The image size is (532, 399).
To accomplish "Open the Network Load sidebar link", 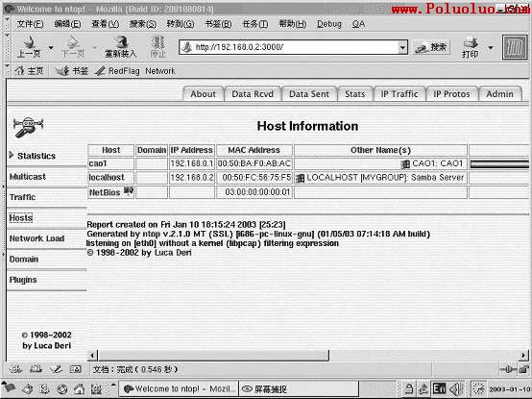I will coord(36,238).
